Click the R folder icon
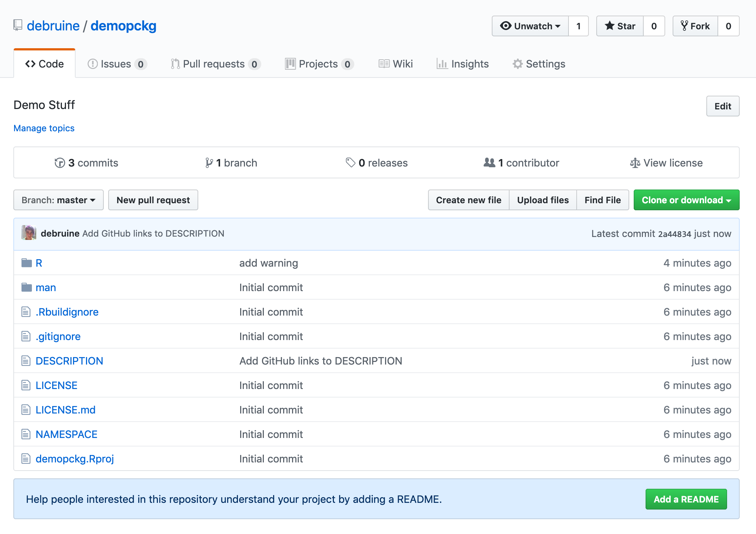 (27, 263)
